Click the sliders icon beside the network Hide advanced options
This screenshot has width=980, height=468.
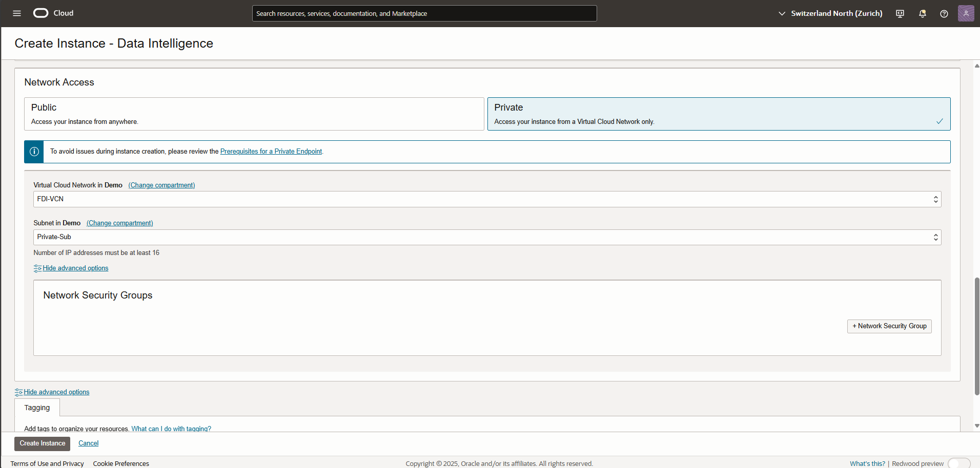pos(37,268)
